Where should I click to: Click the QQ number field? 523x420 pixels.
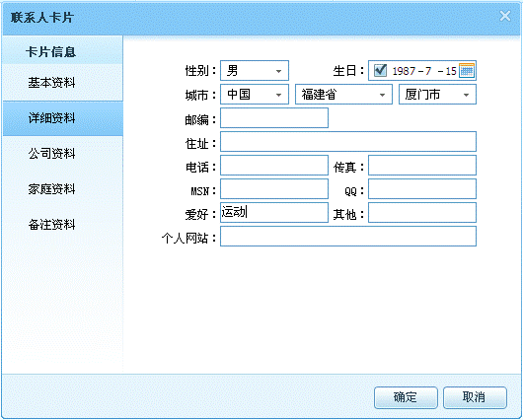[x=422, y=189]
